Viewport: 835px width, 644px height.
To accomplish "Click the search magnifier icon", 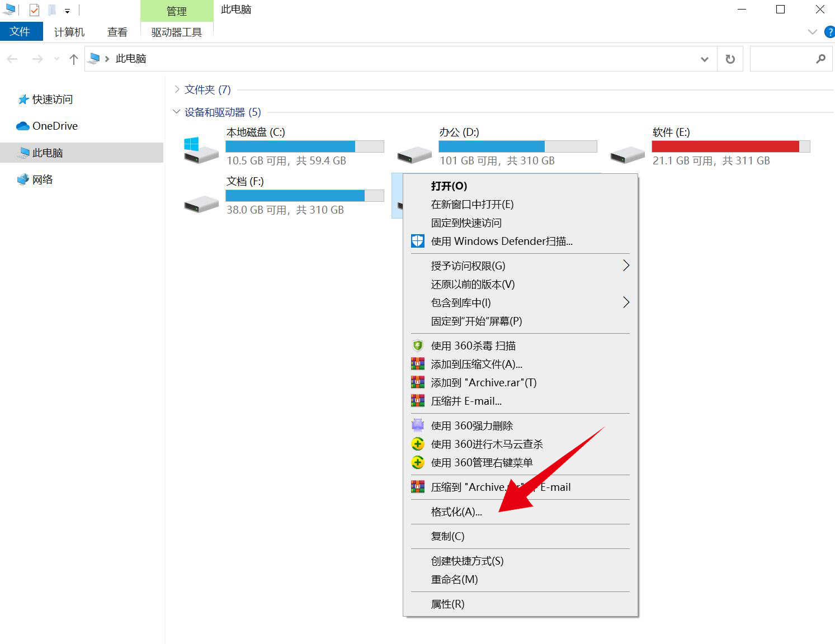I will pyautogui.click(x=820, y=59).
